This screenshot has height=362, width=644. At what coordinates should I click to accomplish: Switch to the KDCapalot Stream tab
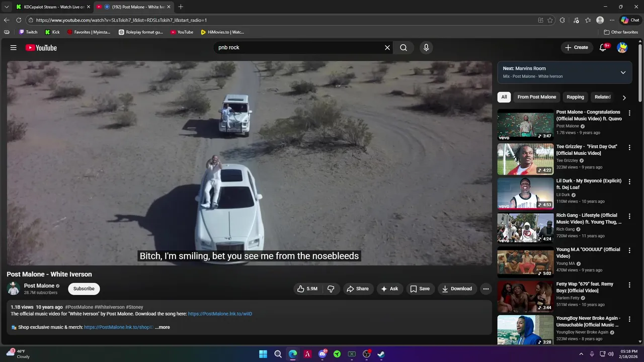point(53,7)
